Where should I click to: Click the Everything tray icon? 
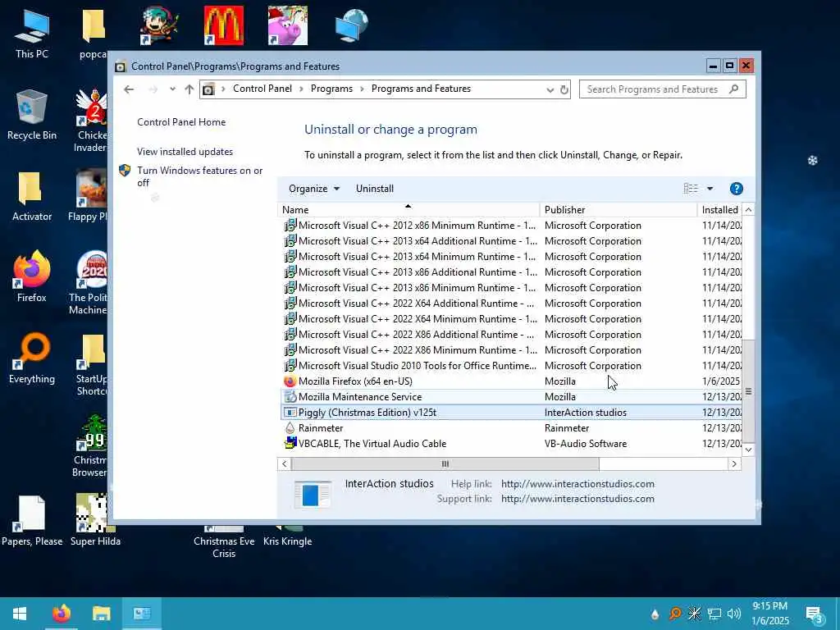tap(674, 614)
